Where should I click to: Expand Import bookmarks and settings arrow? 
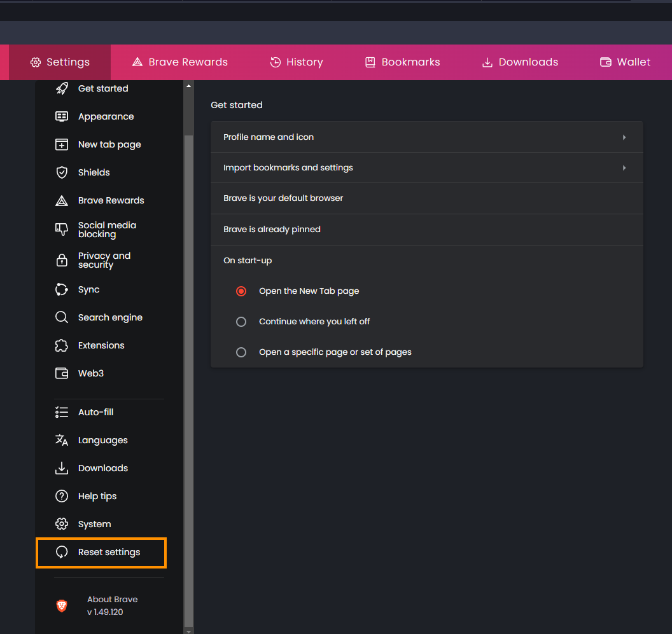coord(624,168)
